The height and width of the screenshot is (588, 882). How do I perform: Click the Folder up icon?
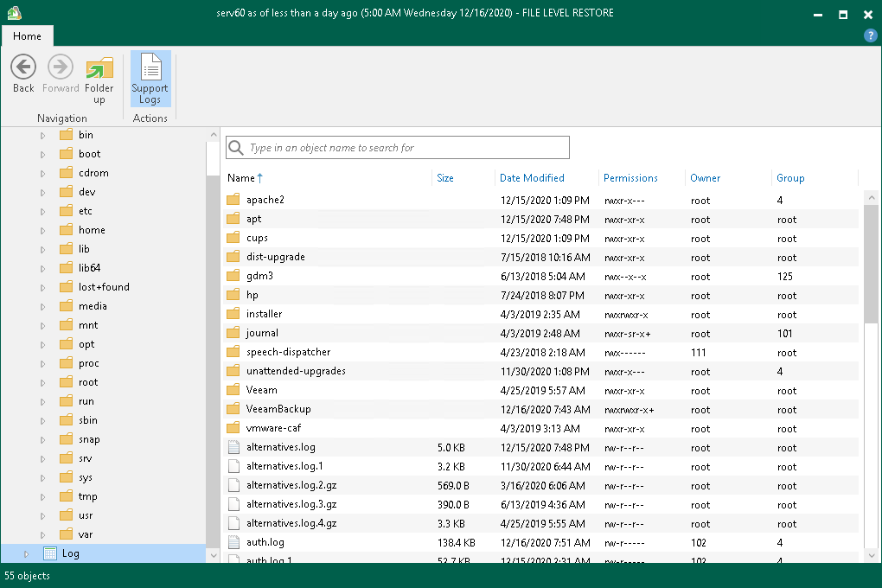point(99,67)
